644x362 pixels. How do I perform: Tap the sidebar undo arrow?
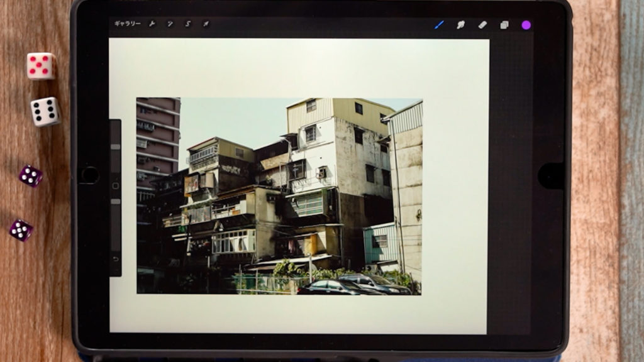pyautogui.click(x=116, y=259)
